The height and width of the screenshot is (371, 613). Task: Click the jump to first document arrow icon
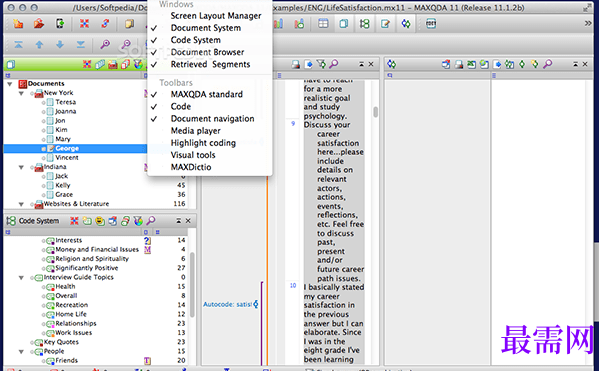[18, 45]
